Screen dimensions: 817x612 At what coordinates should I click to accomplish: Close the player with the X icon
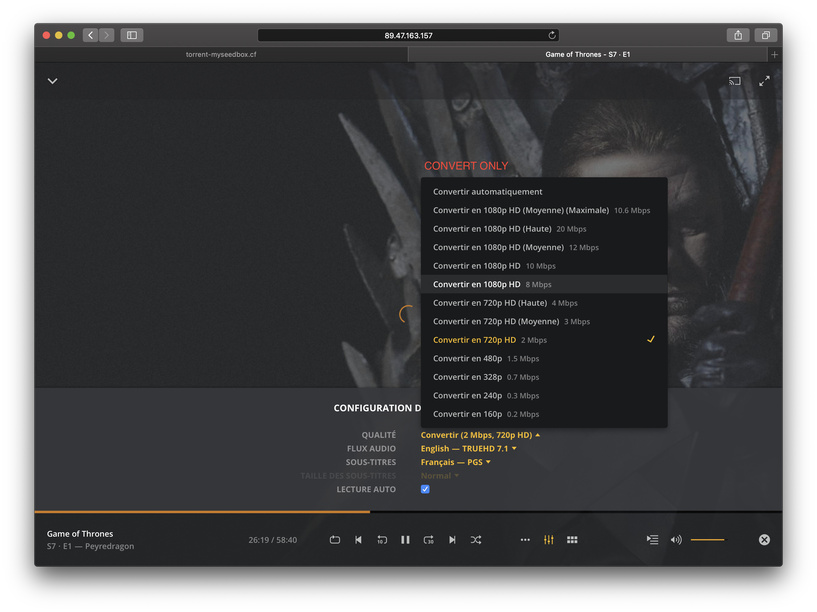click(764, 540)
